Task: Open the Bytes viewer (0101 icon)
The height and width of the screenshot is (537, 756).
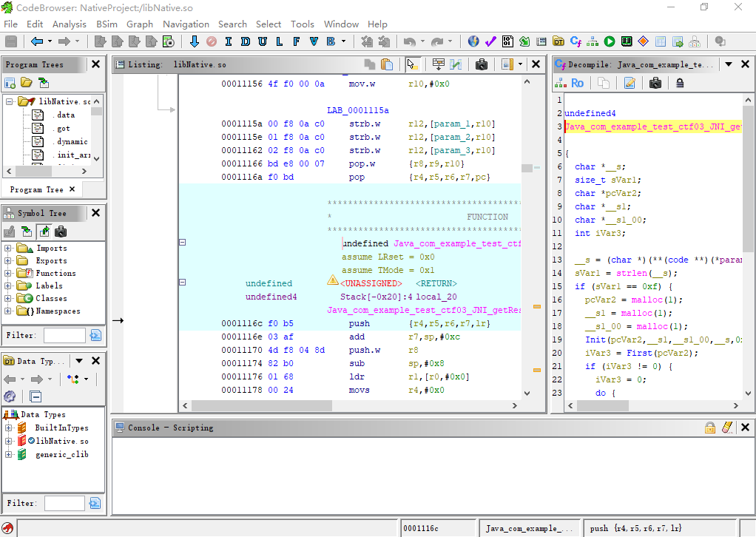Action: click(507, 41)
